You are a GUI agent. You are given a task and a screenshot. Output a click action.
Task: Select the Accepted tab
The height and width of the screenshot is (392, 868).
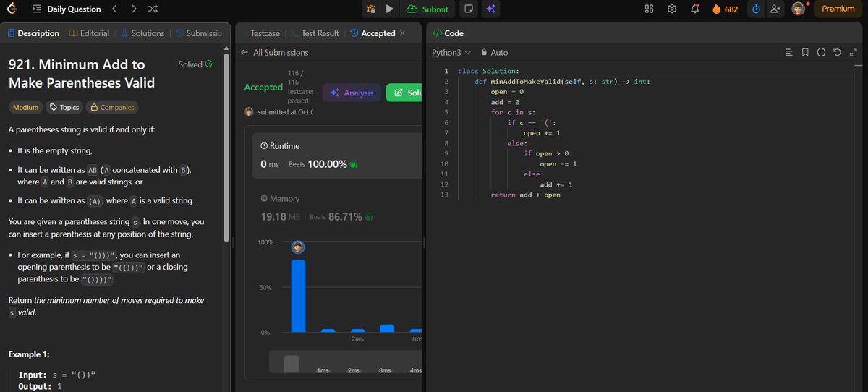pyautogui.click(x=373, y=33)
